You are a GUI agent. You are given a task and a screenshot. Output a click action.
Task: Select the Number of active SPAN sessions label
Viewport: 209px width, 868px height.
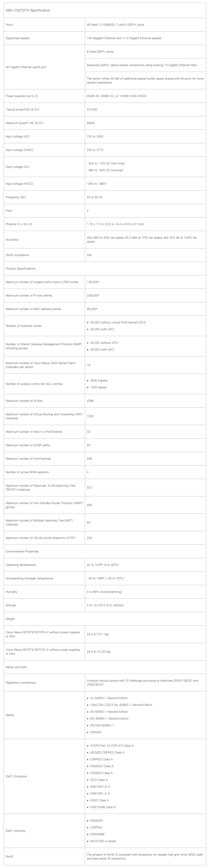click(27, 472)
